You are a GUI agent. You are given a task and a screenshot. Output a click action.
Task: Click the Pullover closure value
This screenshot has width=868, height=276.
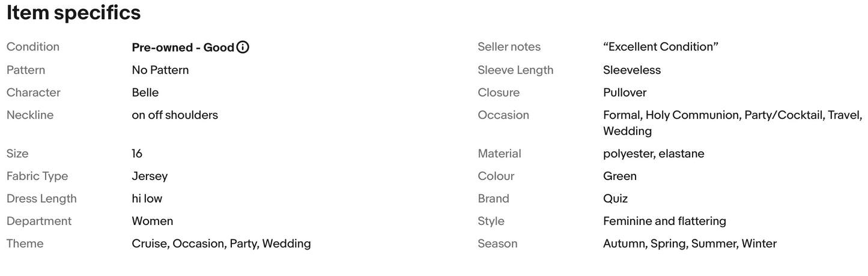625,92
